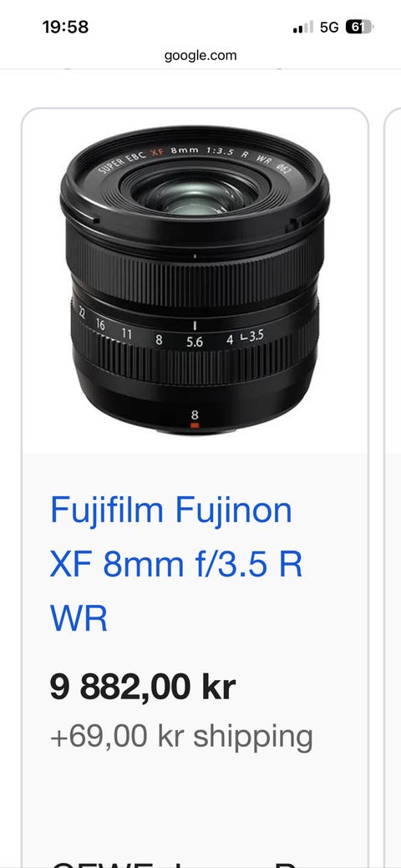Screen dimensions: 401x868
Task: Tap the +69,00 kr shipping text
Action: [x=181, y=737]
